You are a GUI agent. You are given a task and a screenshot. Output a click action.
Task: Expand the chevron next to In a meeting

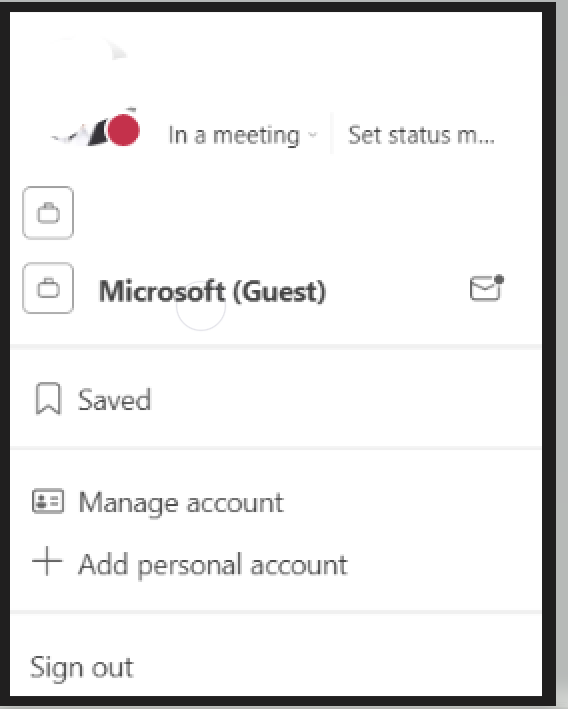point(312,135)
